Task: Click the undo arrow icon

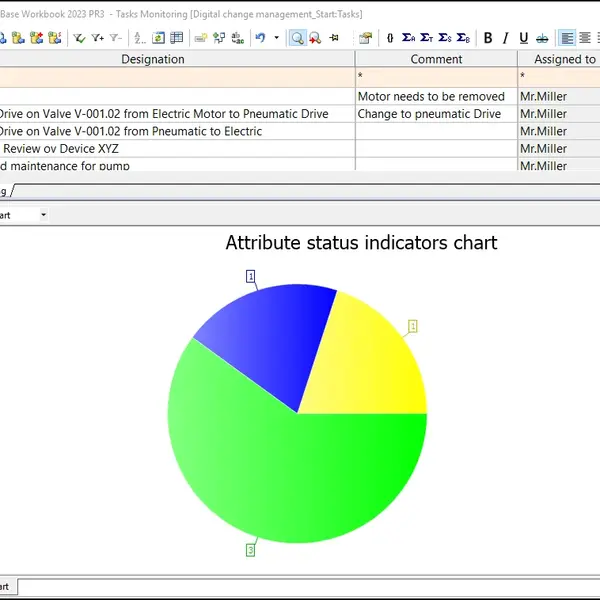Action: (x=260, y=38)
